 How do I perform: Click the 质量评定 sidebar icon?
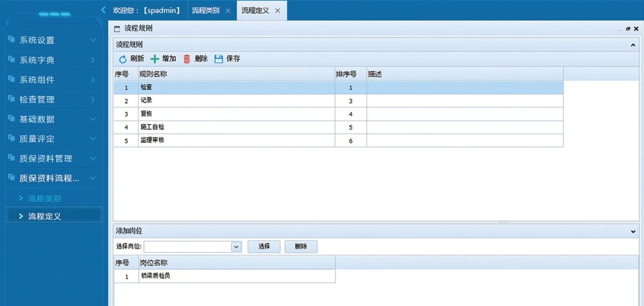click(x=11, y=138)
